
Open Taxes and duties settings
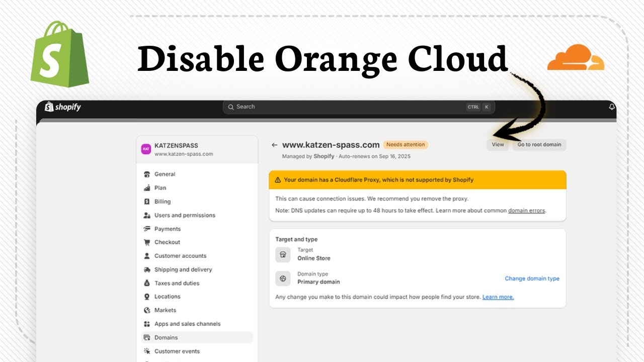coord(197,283)
